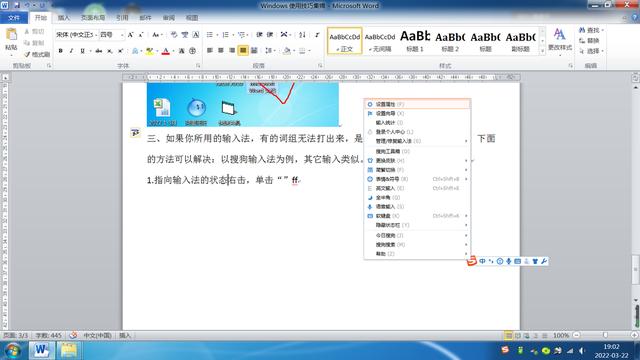Toggle Superscript formatting
The image size is (640, 360).
[120, 51]
